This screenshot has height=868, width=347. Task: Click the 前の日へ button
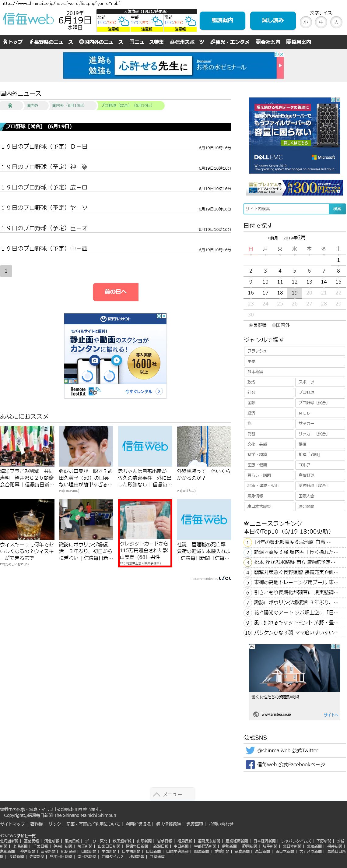(116, 291)
